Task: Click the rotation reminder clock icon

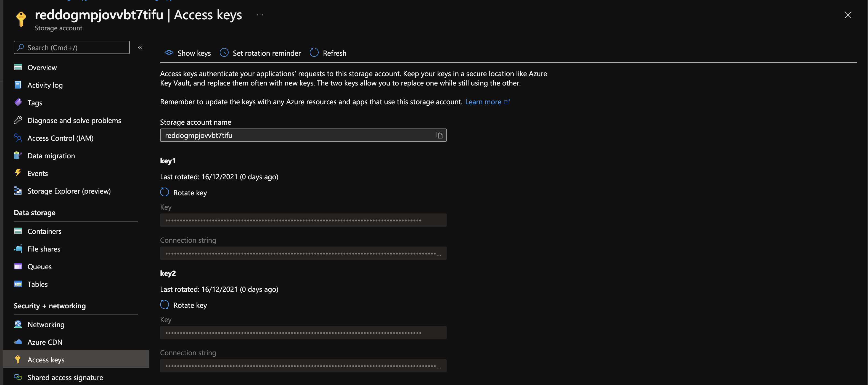Action: pyautogui.click(x=224, y=52)
